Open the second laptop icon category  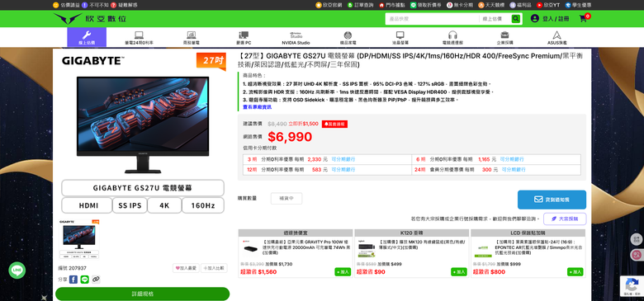(x=191, y=38)
